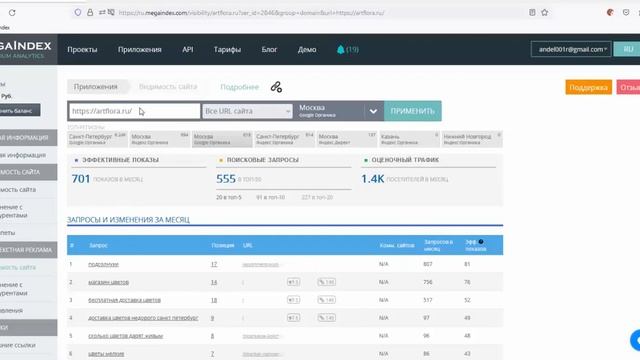Select the Казань Яндекс Органика region tab
This screenshot has width=640, height=360.
[x=409, y=139]
